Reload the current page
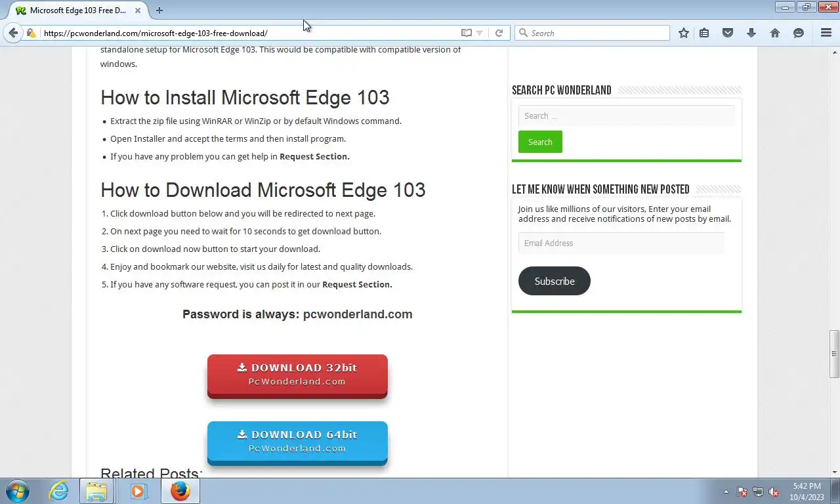The width and height of the screenshot is (840, 504). coord(499,33)
